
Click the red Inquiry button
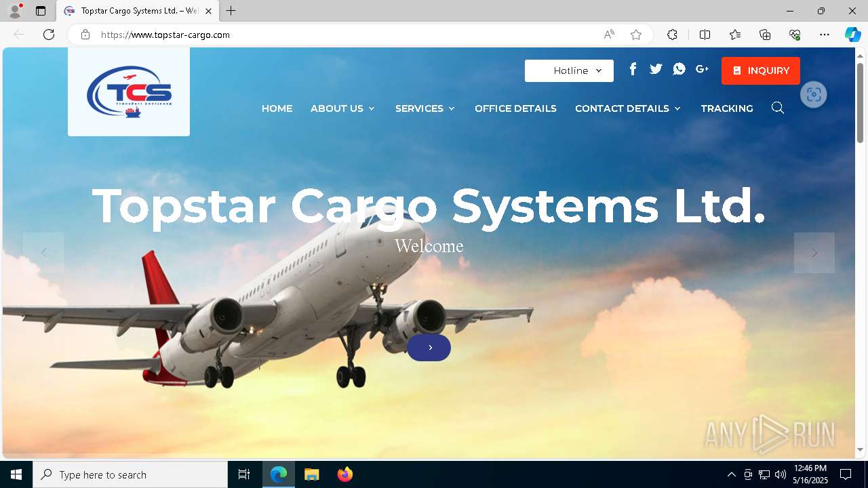(761, 70)
